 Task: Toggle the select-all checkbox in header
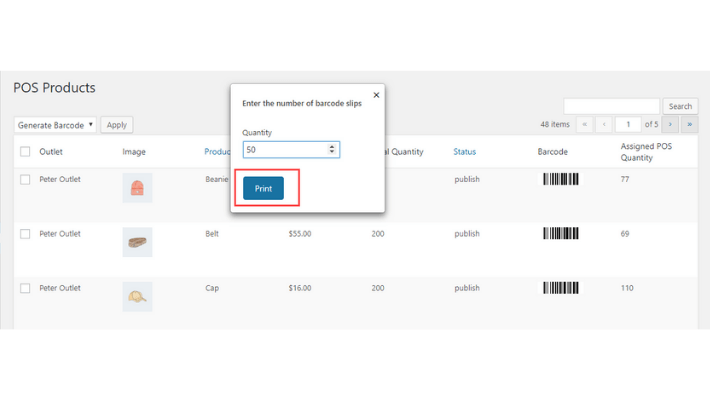coord(25,152)
